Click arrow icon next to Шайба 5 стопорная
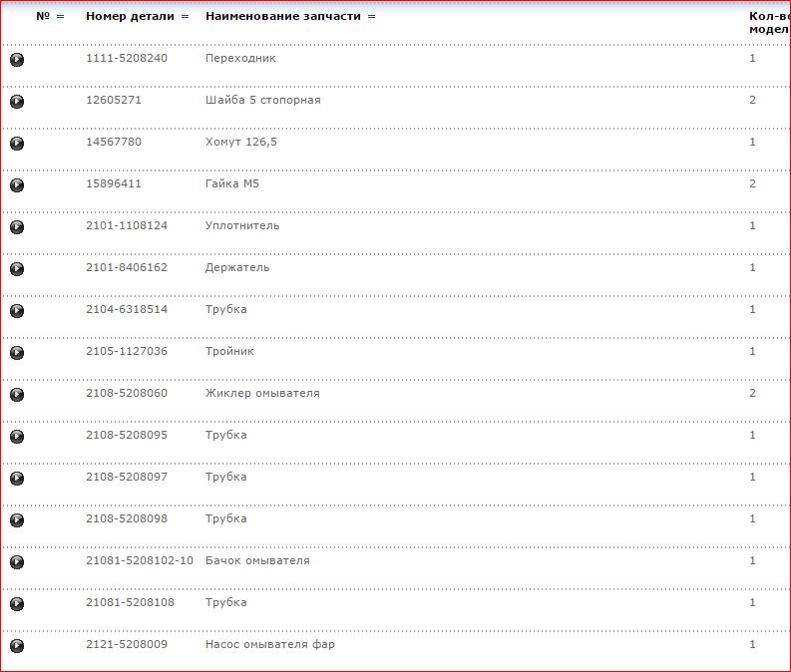Screen dimensions: 791x672 click(x=17, y=102)
